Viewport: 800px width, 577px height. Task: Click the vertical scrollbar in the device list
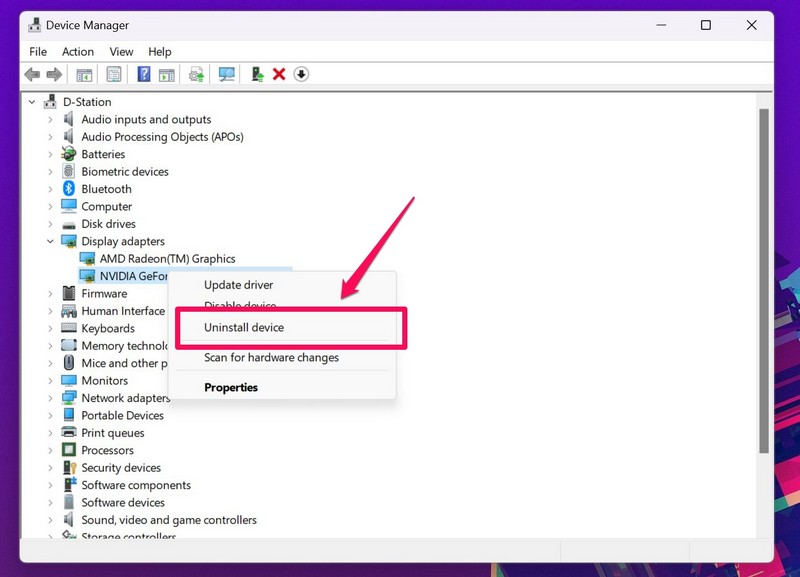click(x=764, y=280)
